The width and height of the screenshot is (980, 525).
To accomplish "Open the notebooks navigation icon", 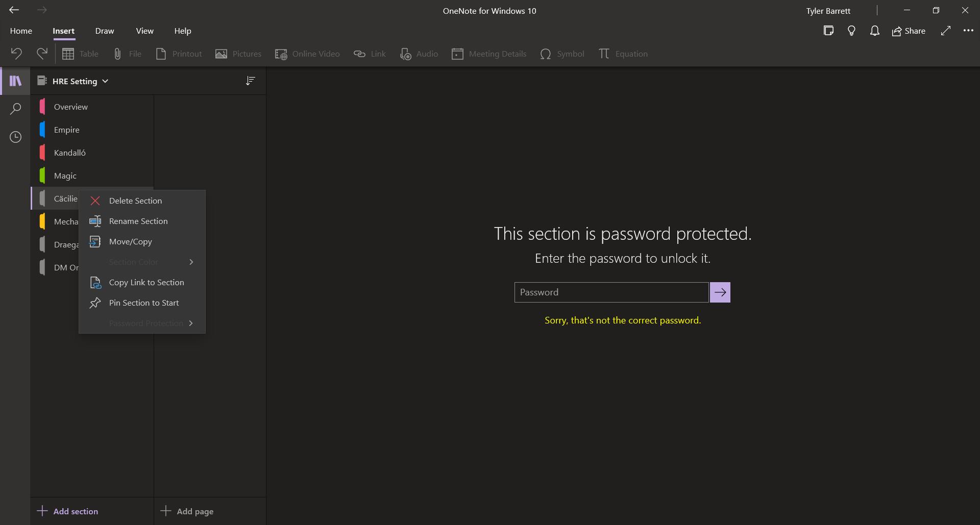I will coord(15,81).
